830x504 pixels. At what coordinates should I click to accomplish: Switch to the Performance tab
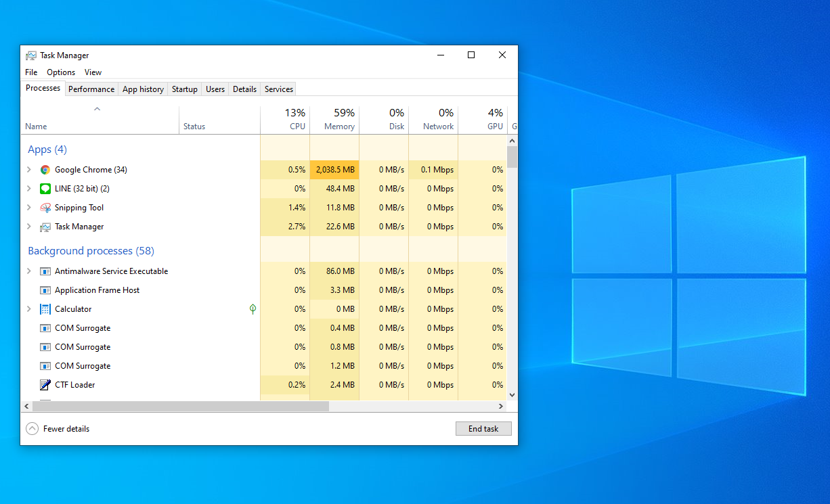pos(91,89)
